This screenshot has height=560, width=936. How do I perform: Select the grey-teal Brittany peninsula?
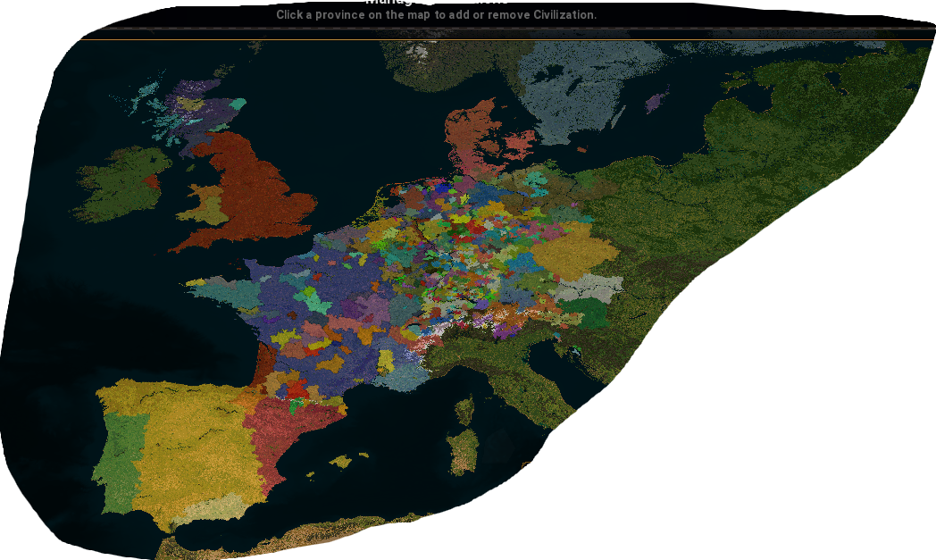[x=230, y=291]
